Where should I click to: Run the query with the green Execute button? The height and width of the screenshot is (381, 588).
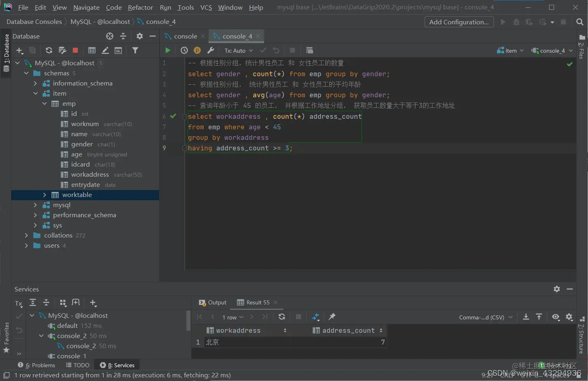pos(168,50)
